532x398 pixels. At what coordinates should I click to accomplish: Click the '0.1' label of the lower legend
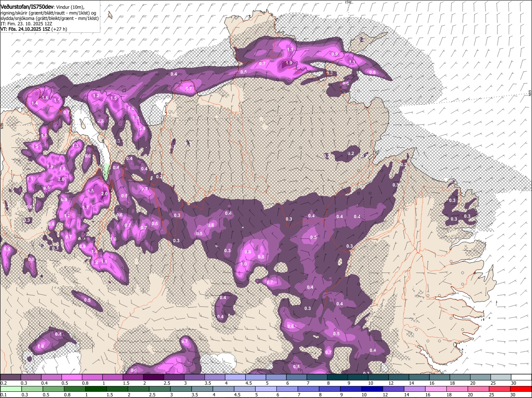pyautogui.click(x=3, y=395)
